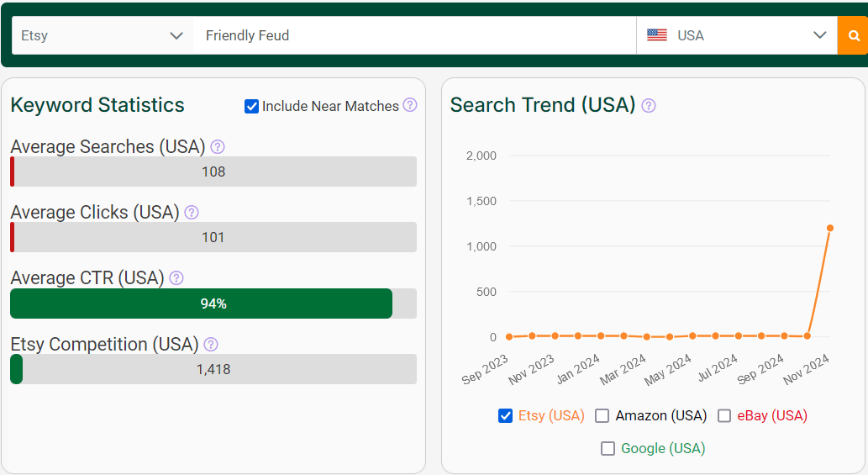Click the 2,000 y-axis label
This screenshot has height=475, width=868.
click(481, 156)
